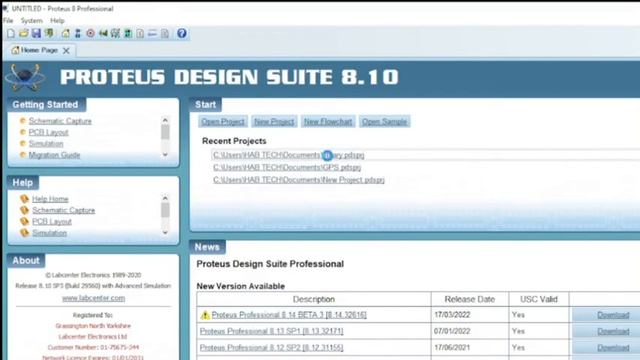Open the first recent project ending in ry.pdsprj
This screenshot has height=360, width=640.
point(289,155)
